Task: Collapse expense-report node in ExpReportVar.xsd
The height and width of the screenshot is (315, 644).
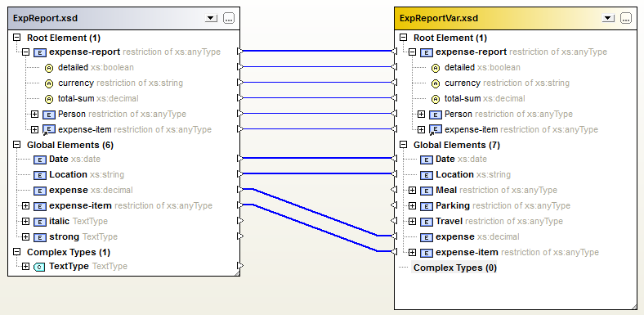Action: pyautogui.click(x=412, y=52)
